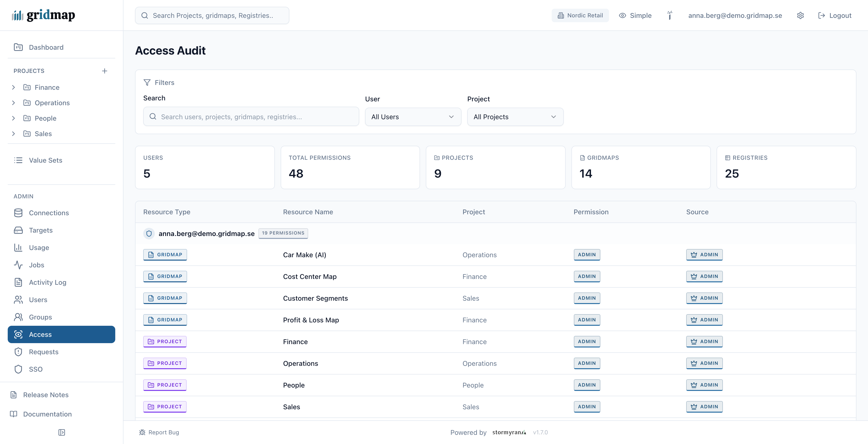The height and width of the screenshot is (444, 868).
Task: Click the Requests shield icon
Action: coord(18,352)
